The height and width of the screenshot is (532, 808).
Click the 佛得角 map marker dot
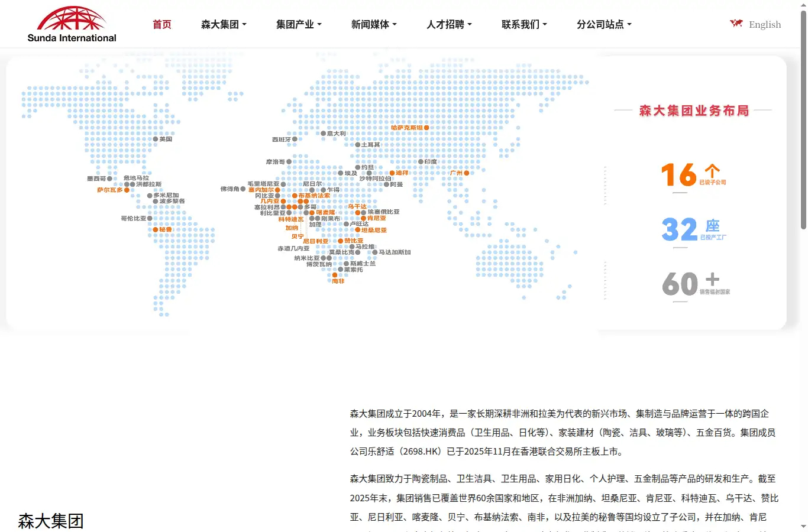pos(243,189)
